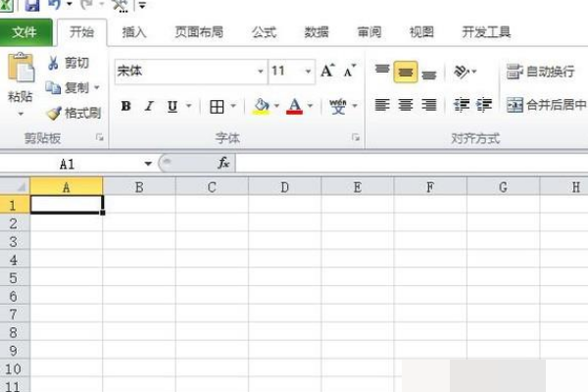Image resolution: width=588 pixels, height=392 pixels.
Task: Open the 视图 (View) tab
Action: tap(421, 32)
